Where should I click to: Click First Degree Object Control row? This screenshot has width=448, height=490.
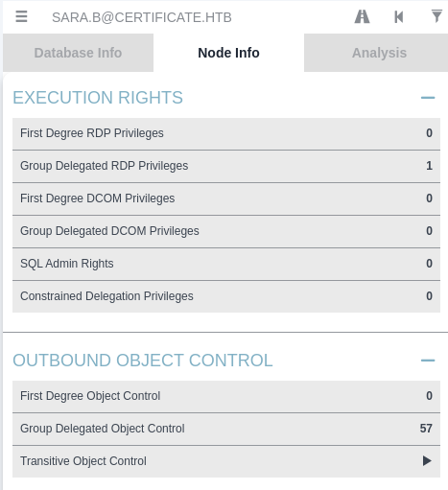226,396
